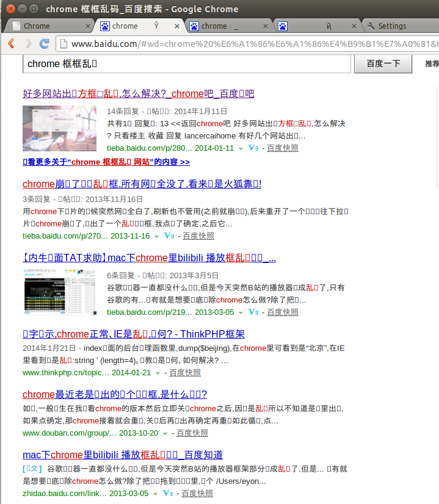Click V3 badge of tieba 2013-03-05 result
439x504 pixels.
(253, 312)
